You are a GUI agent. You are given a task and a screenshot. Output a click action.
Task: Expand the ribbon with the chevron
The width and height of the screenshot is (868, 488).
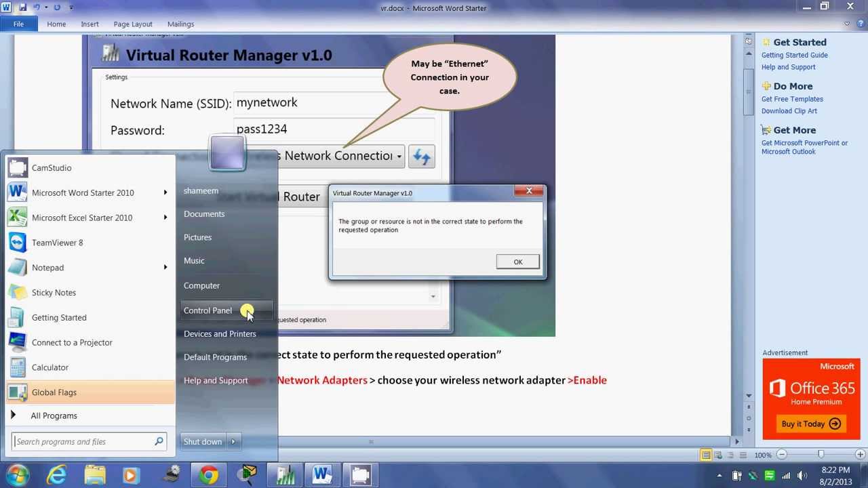point(848,24)
